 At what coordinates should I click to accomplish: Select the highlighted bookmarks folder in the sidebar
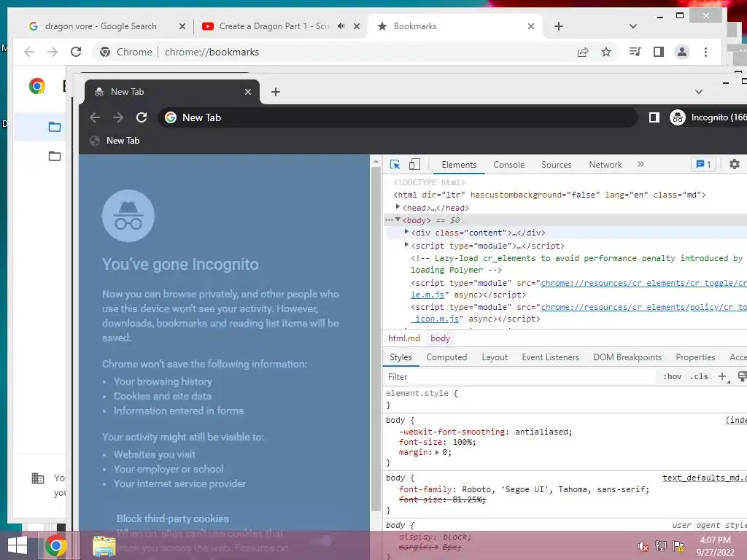pyautogui.click(x=41, y=127)
